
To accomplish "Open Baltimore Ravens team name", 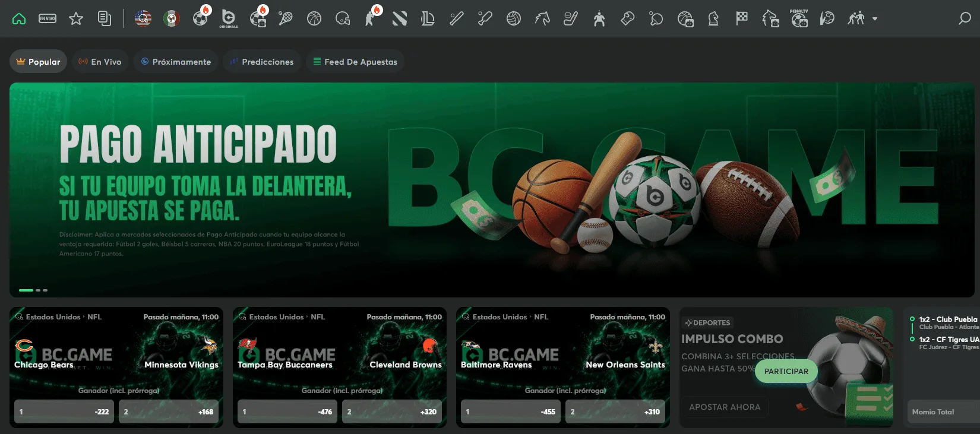I will tap(497, 365).
